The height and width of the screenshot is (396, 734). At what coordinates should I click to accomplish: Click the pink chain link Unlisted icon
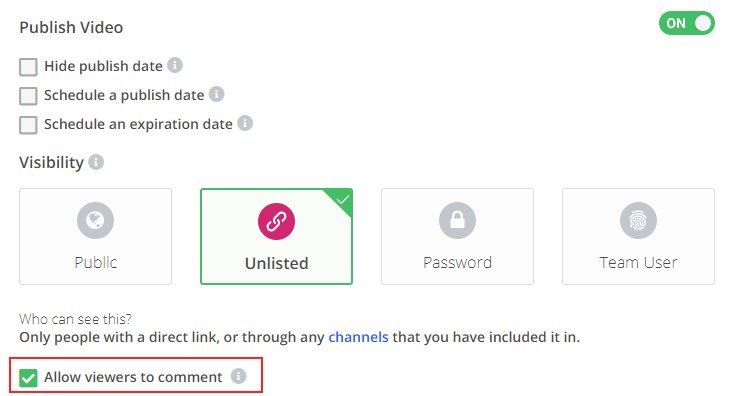point(276,221)
